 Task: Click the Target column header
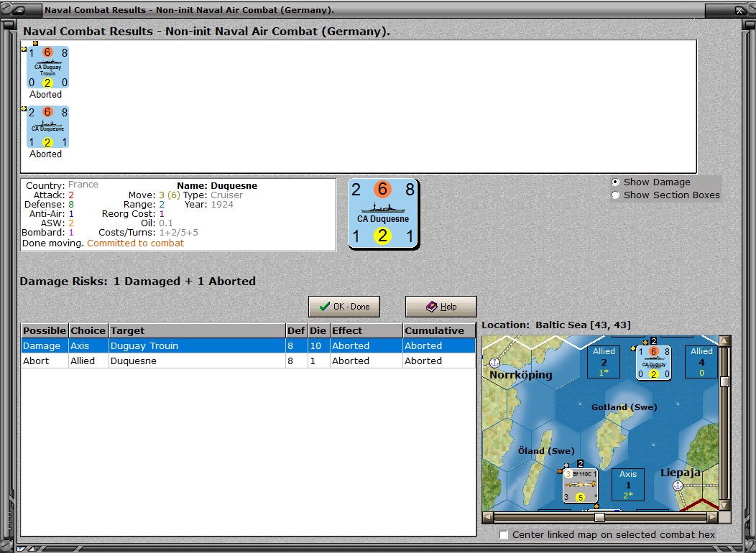197,330
